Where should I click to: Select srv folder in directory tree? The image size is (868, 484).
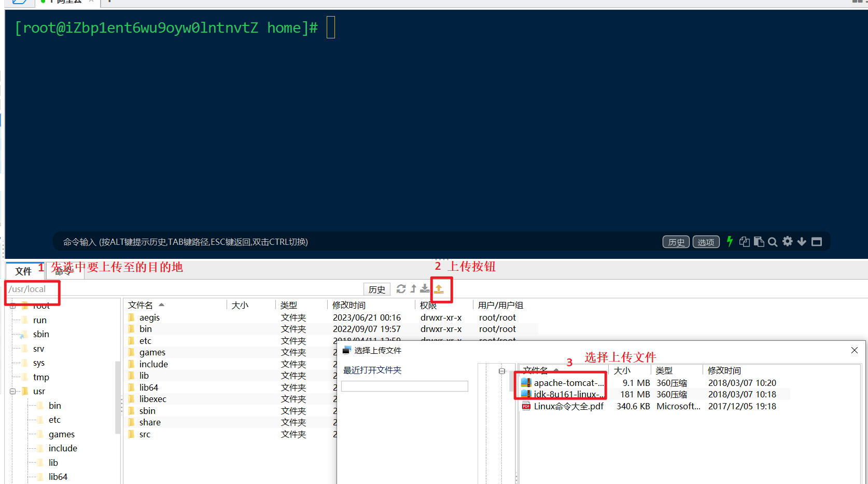[x=38, y=349]
